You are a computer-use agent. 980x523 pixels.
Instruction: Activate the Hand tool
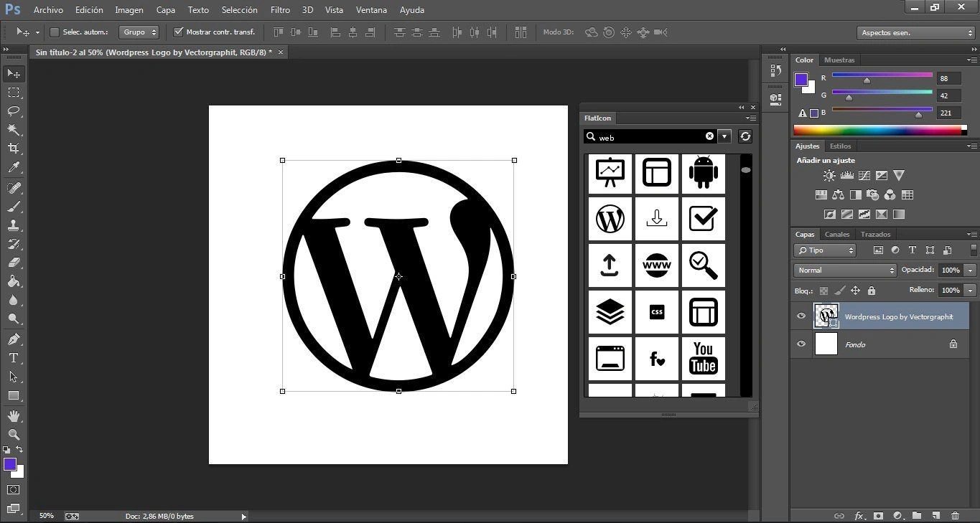pos(14,416)
